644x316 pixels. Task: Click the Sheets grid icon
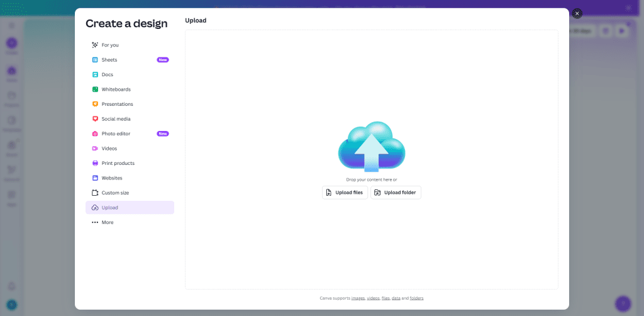[95, 60]
